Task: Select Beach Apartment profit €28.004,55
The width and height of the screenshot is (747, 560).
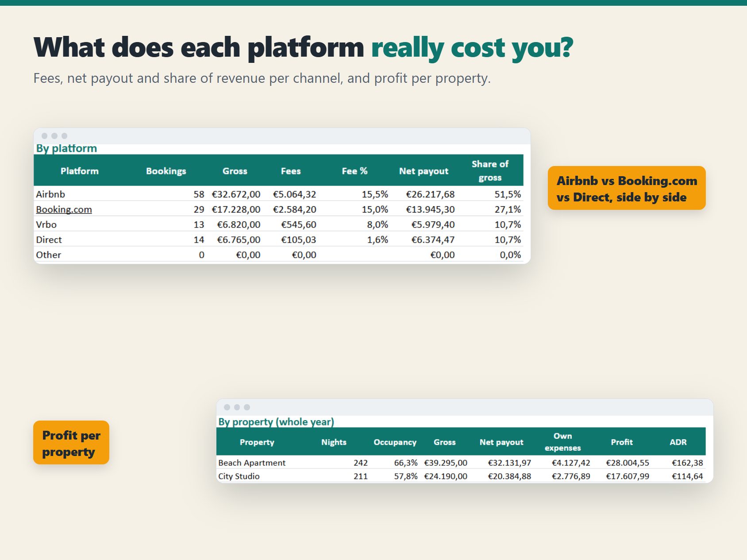Action: pyautogui.click(x=628, y=463)
